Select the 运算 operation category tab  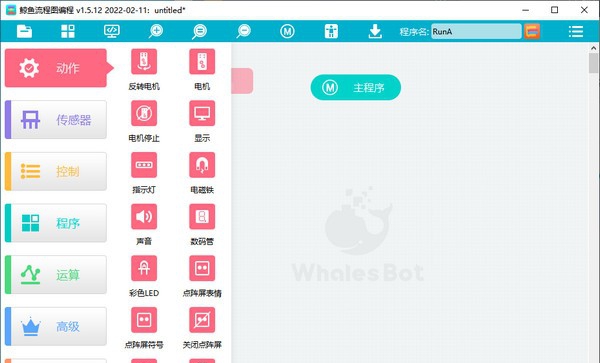(56, 275)
